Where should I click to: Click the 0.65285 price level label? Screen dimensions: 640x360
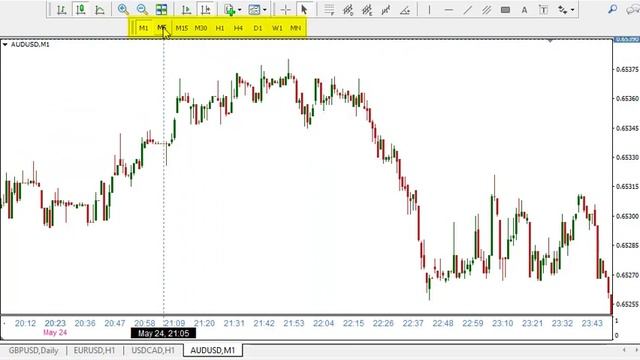pyautogui.click(x=627, y=245)
